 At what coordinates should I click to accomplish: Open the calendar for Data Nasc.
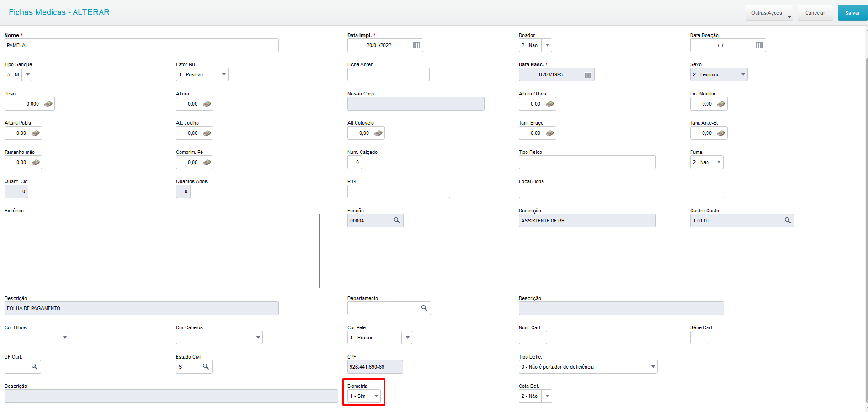[x=588, y=74]
